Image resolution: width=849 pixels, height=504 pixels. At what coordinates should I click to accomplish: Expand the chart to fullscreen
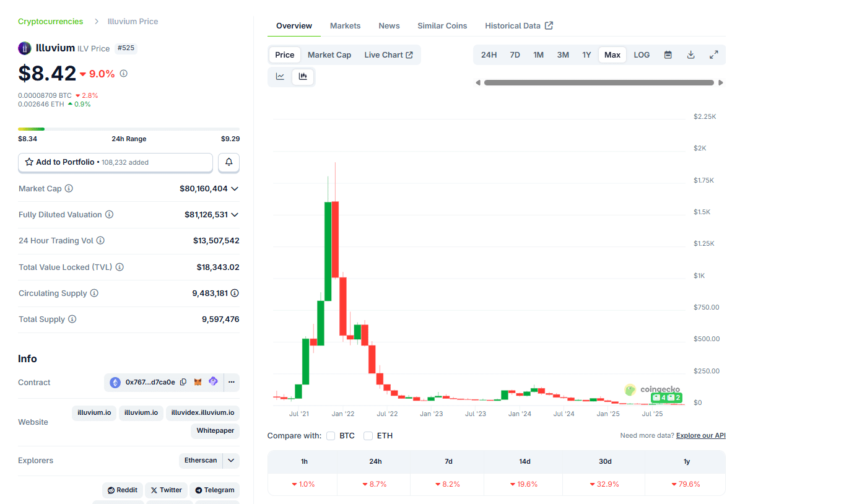pyautogui.click(x=713, y=54)
